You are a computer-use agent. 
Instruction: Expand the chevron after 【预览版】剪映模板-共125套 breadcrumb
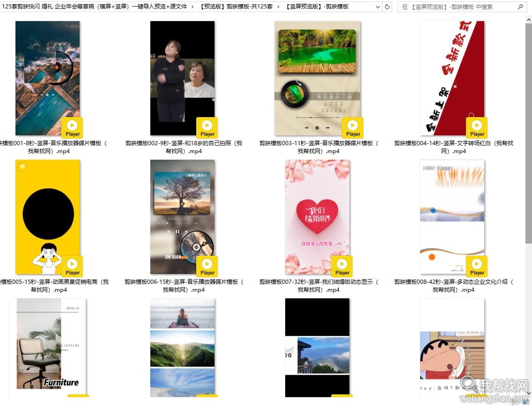[x=278, y=7]
